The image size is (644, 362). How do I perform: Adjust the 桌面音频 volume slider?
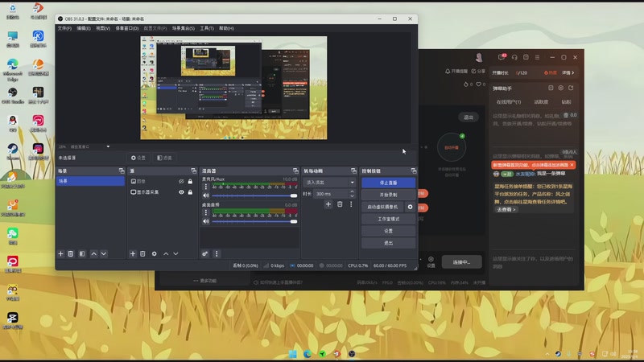(x=254, y=222)
